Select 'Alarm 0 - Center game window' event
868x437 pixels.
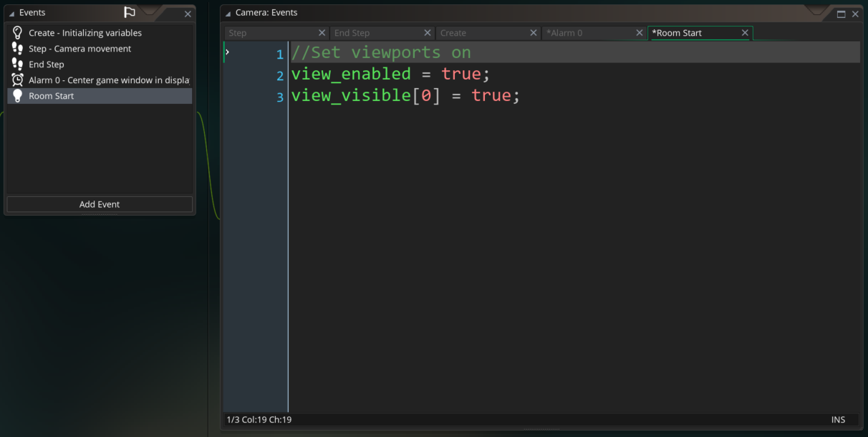[x=100, y=80]
